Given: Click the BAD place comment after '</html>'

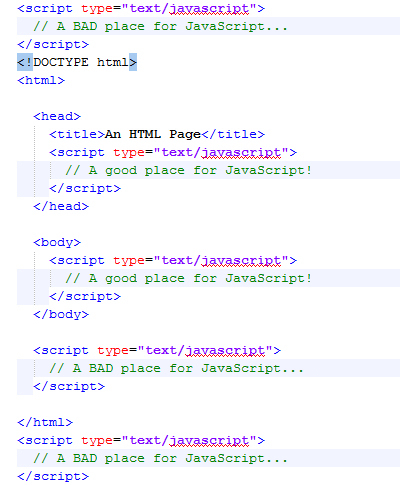Looking at the screenshot, I should (160, 458).
